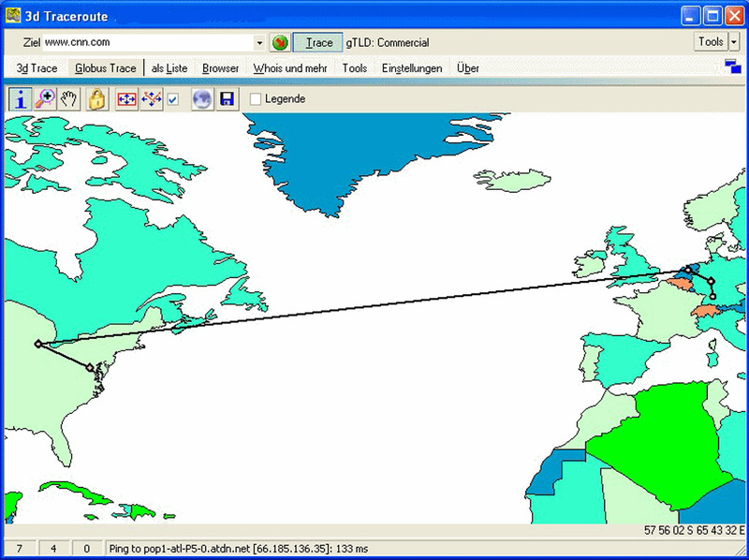Click Algeria bright green country on map
This screenshot has height=560, width=749.
coord(664,445)
